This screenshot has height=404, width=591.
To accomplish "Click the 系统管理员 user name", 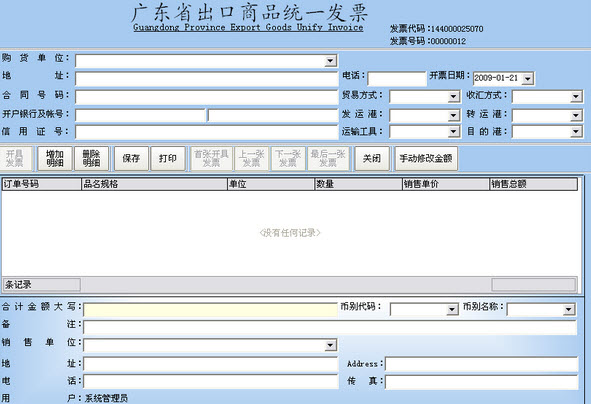I will coord(106,398).
